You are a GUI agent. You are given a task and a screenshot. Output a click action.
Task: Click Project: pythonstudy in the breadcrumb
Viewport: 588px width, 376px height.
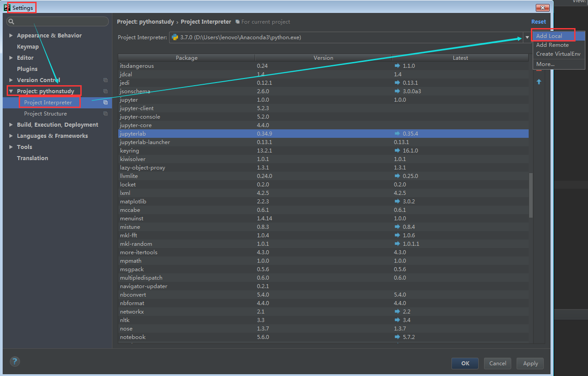point(145,22)
